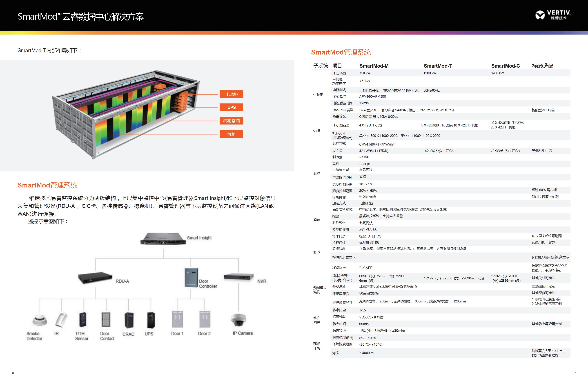Image resolution: width=588 pixels, height=380 pixels.
Task: Click the ≤ 4000 m altitude value
Action: pyautogui.click(x=366, y=353)
